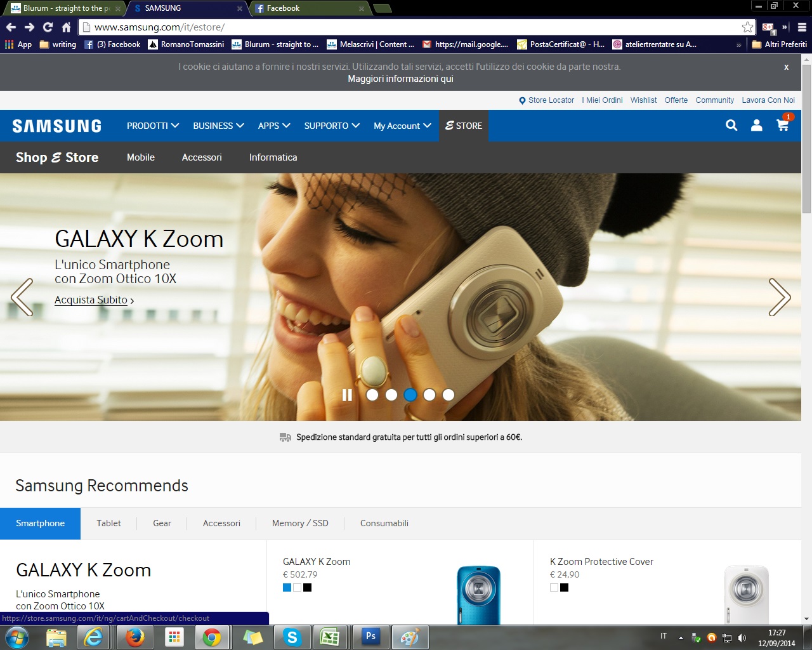
Task: Select the first carousel dot
Action: 372,395
